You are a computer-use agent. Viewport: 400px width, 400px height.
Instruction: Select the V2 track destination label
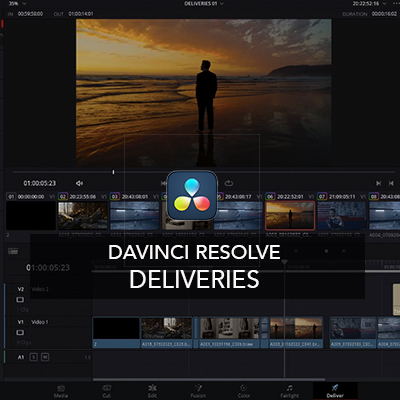21,289
